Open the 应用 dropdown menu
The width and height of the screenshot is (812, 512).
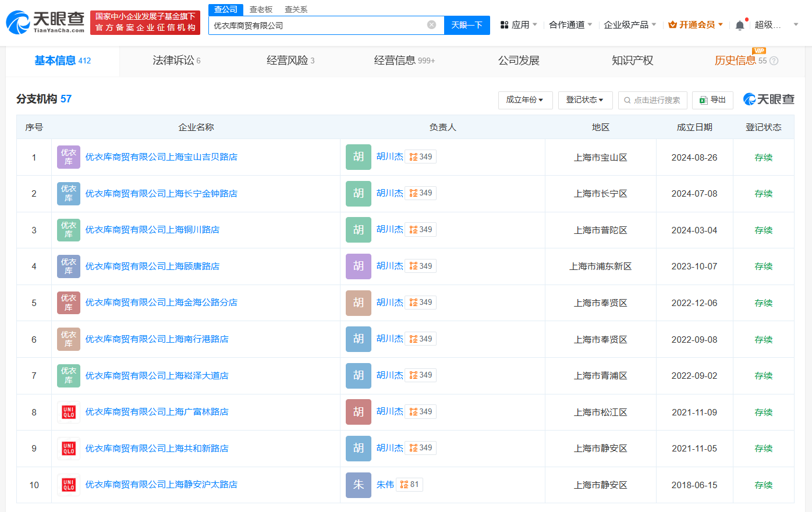tap(519, 25)
